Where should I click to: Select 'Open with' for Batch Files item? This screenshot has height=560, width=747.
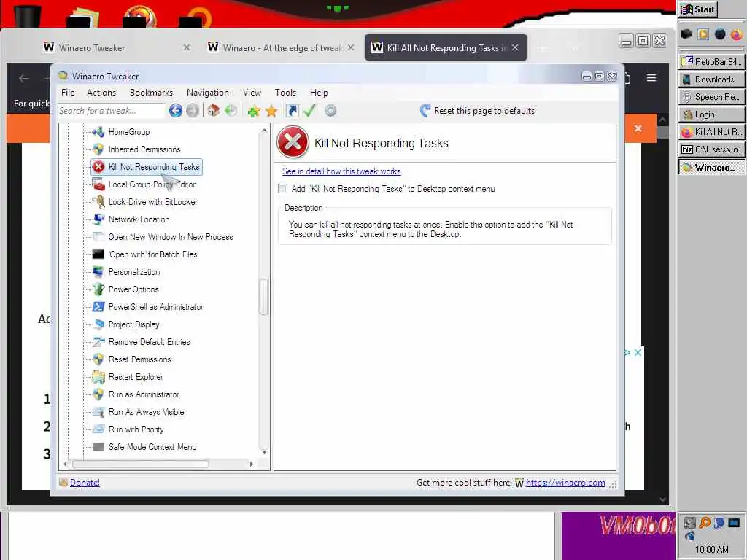153,254
